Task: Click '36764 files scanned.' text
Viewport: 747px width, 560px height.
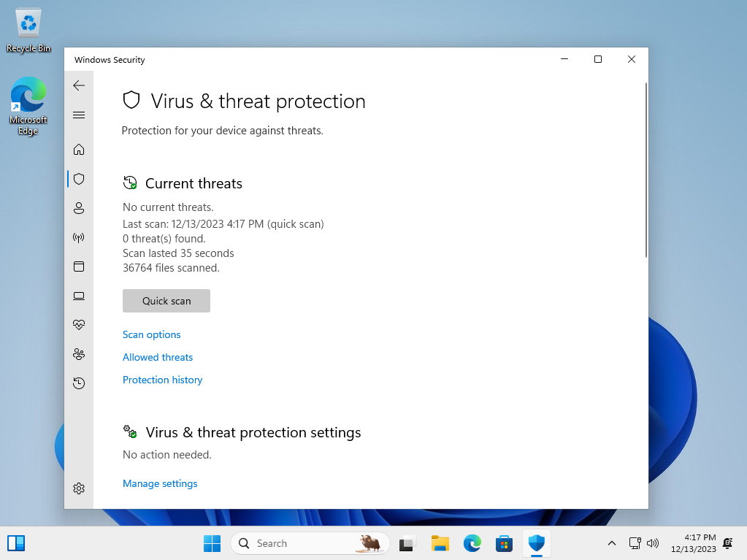Action: tap(171, 268)
